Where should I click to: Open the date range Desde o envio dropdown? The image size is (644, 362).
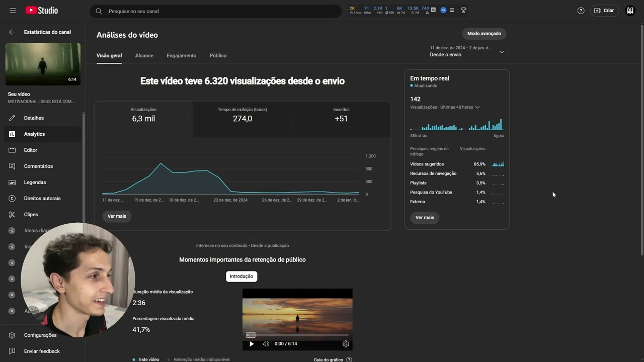tap(466, 51)
